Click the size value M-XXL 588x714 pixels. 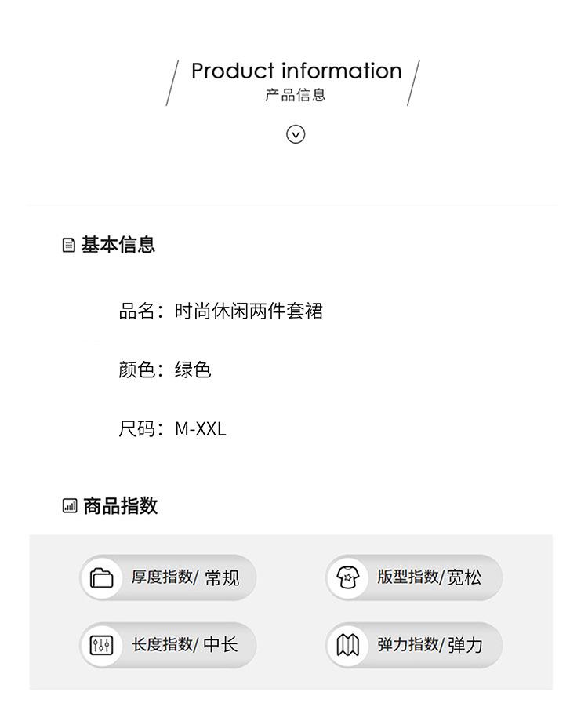(x=200, y=429)
